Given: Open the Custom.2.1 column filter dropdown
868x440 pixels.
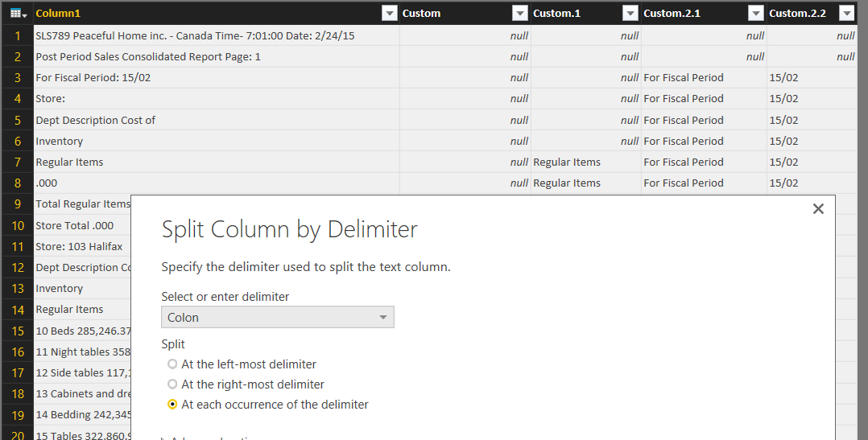Looking at the screenshot, I should click(756, 13).
